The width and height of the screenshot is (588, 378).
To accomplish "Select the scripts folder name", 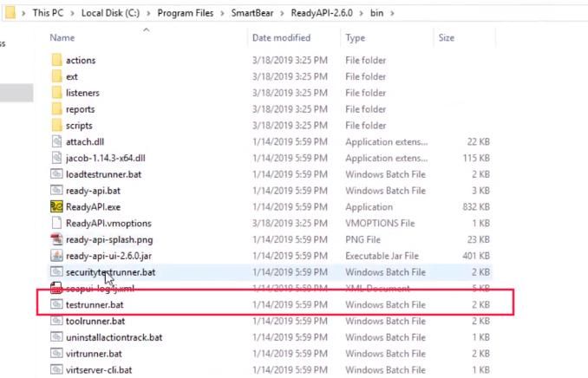I will point(79,126).
